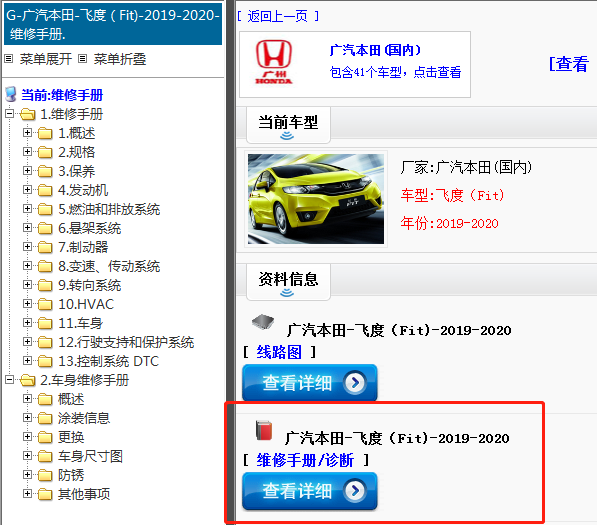
Task: Click the folder icon next to 3.保养
Action: [x=45, y=171]
